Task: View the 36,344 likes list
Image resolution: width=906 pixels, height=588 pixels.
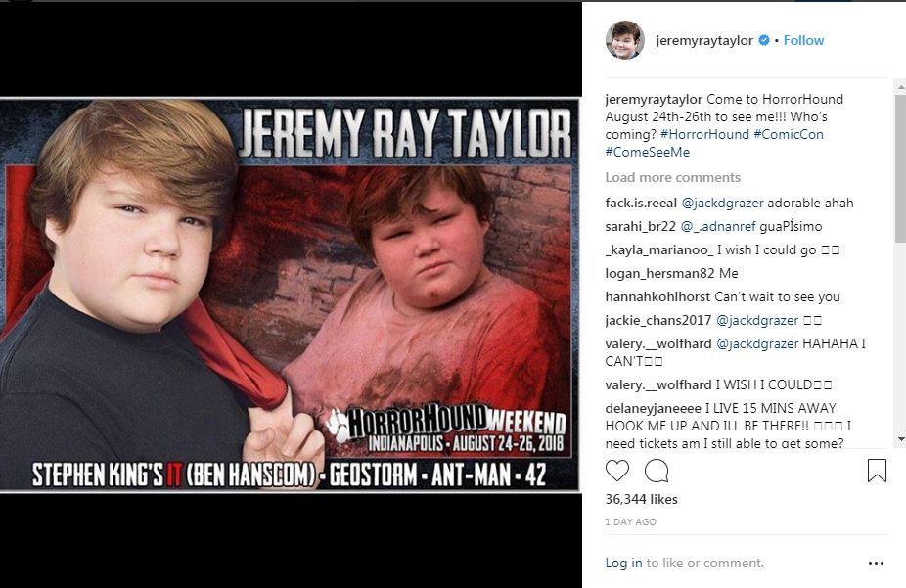Action: pyautogui.click(x=642, y=499)
